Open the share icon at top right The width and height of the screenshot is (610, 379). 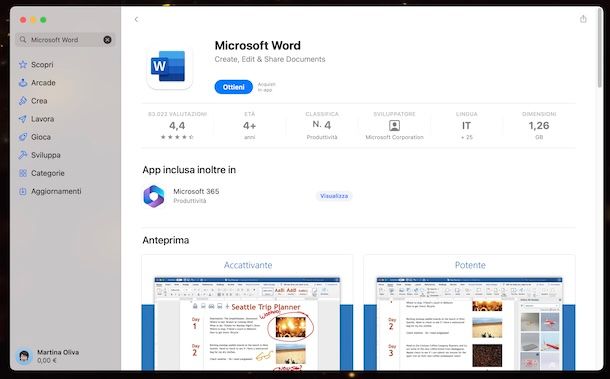[583, 19]
